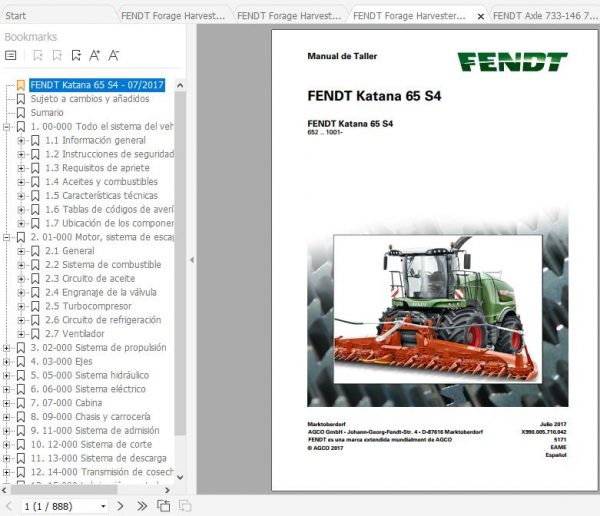
Task: Click bookmark icon beside 2.7 Ventilador
Action: pyautogui.click(x=35, y=334)
